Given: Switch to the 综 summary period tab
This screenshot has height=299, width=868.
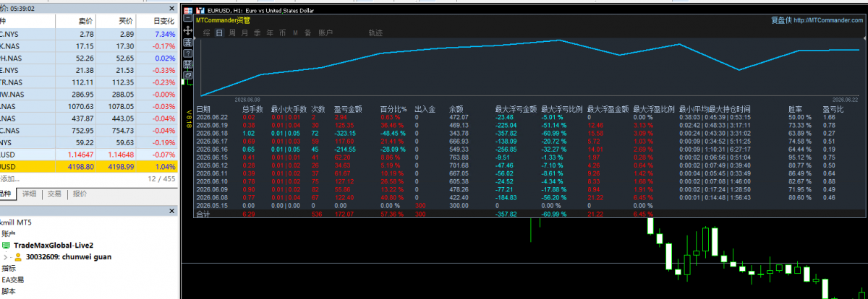Looking at the screenshot, I should coord(206,33).
